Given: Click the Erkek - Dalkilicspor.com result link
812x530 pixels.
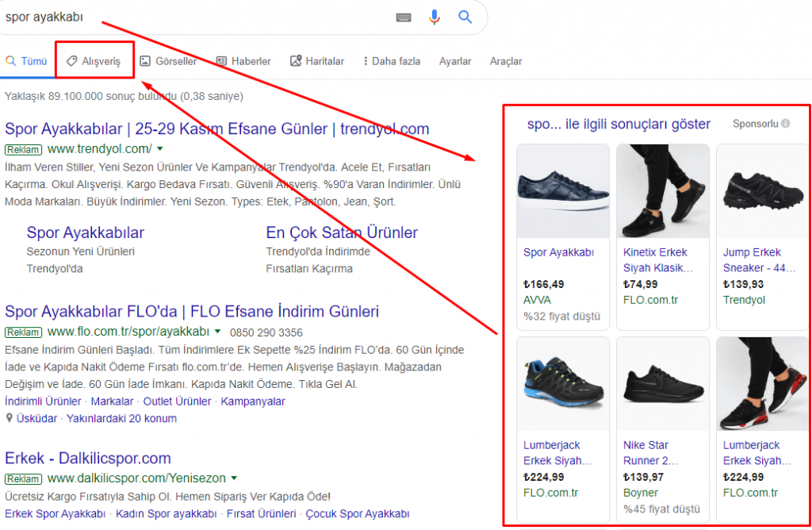Looking at the screenshot, I should pos(88,458).
